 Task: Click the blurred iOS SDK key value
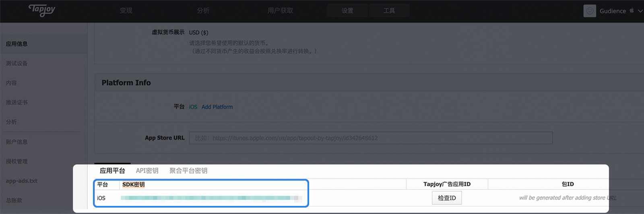pyautogui.click(x=211, y=198)
